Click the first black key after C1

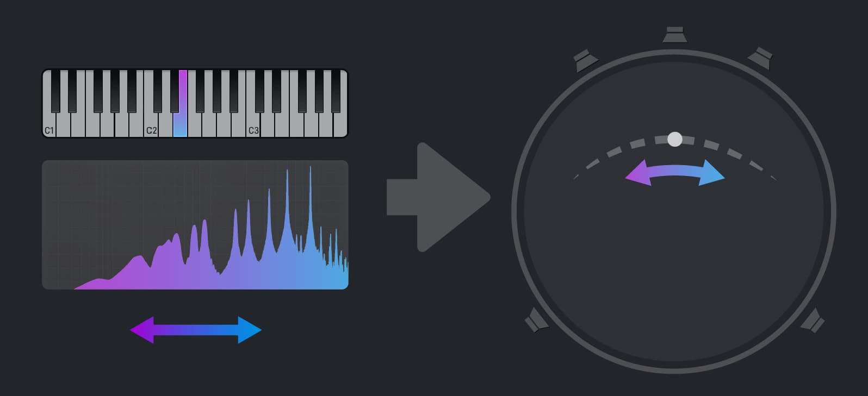pyautogui.click(x=55, y=91)
